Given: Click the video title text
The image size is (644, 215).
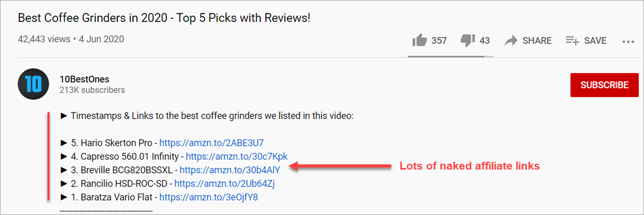Looking at the screenshot, I should pyautogui.click(x=164, y=18).
